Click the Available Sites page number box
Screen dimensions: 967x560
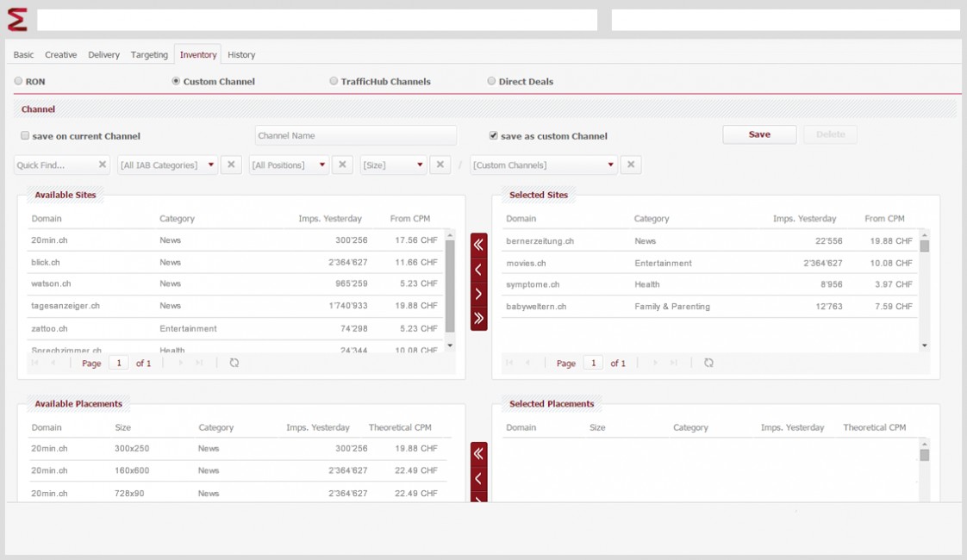pyautogui.click(x=119, y=363)
